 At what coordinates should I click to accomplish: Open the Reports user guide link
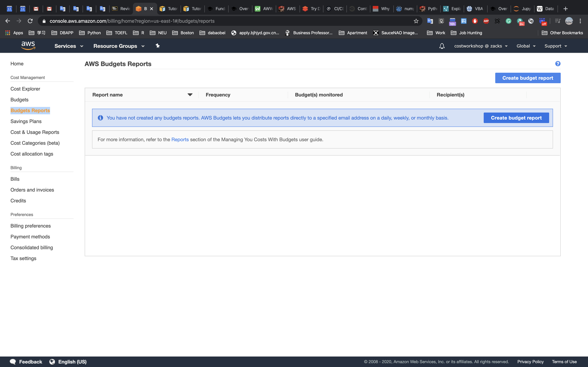(180, 140)
